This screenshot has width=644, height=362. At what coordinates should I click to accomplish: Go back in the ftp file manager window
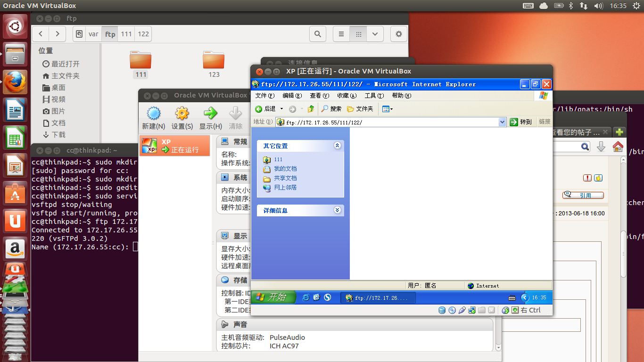[41, 34]
